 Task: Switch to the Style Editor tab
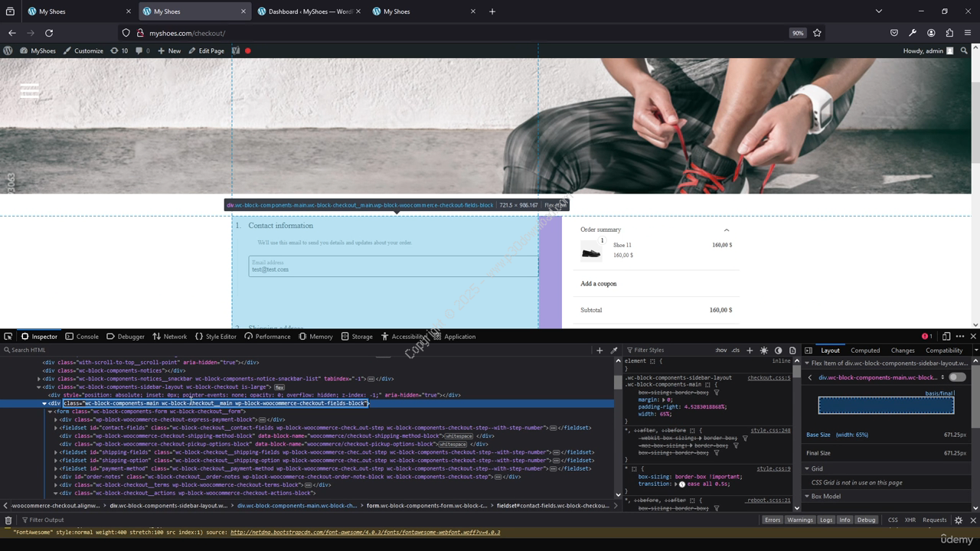pos(216,336)
